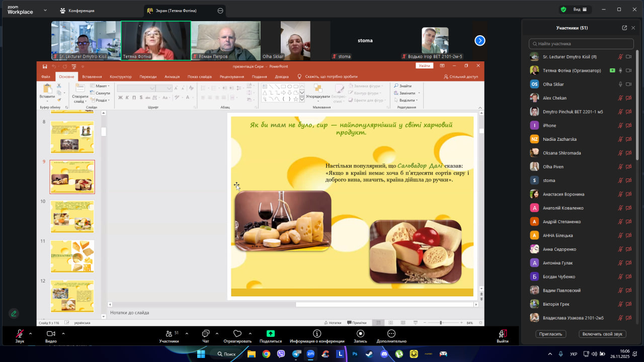
Task: Click the red Выйти leave meeting icon
Action: tap(502, 334)
